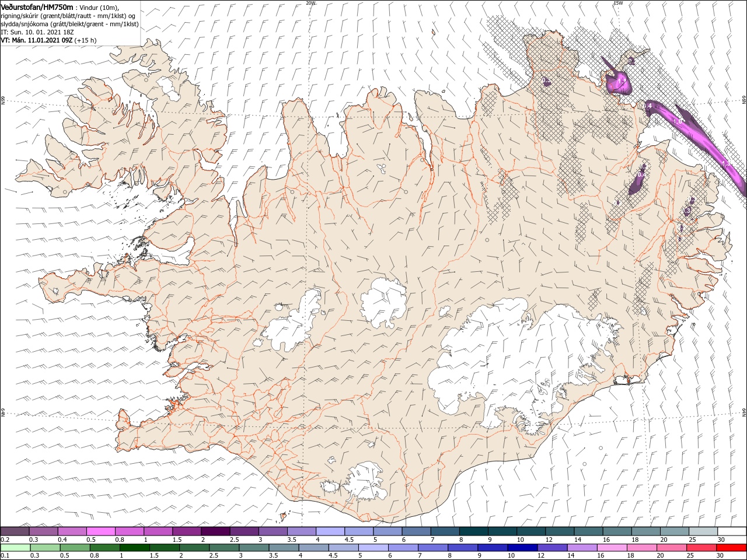
Task: Pick lower-row violet swatch 12 to 14
Action: [x=552, y=548]
